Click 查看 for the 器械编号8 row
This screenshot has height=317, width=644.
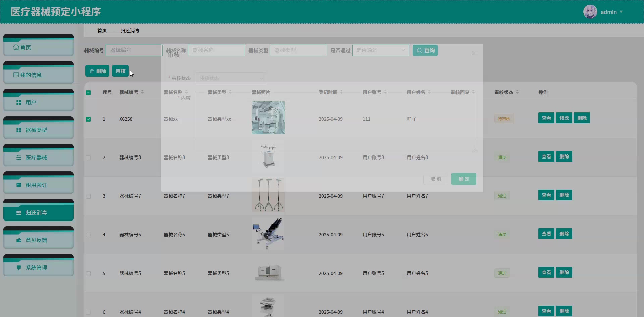tap(546, 156)
